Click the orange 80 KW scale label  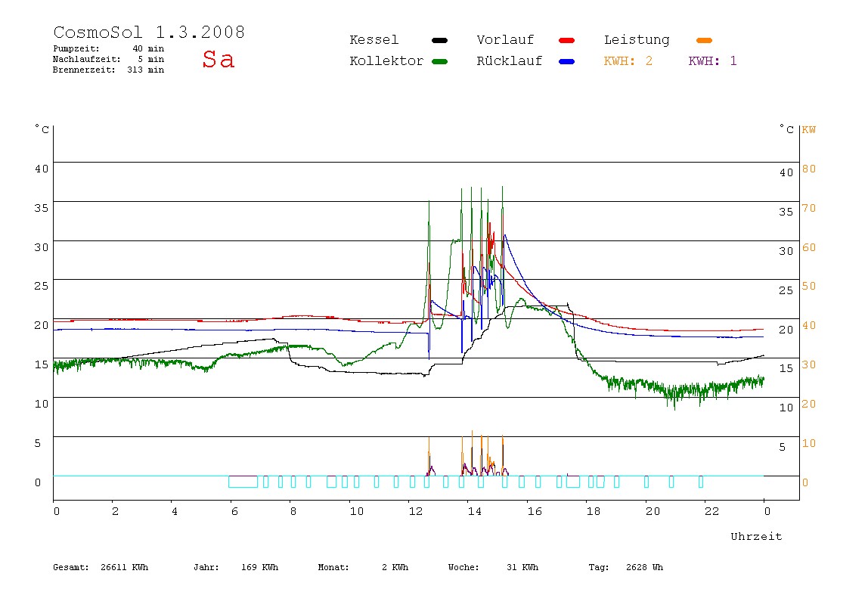[x=809, y=169]
